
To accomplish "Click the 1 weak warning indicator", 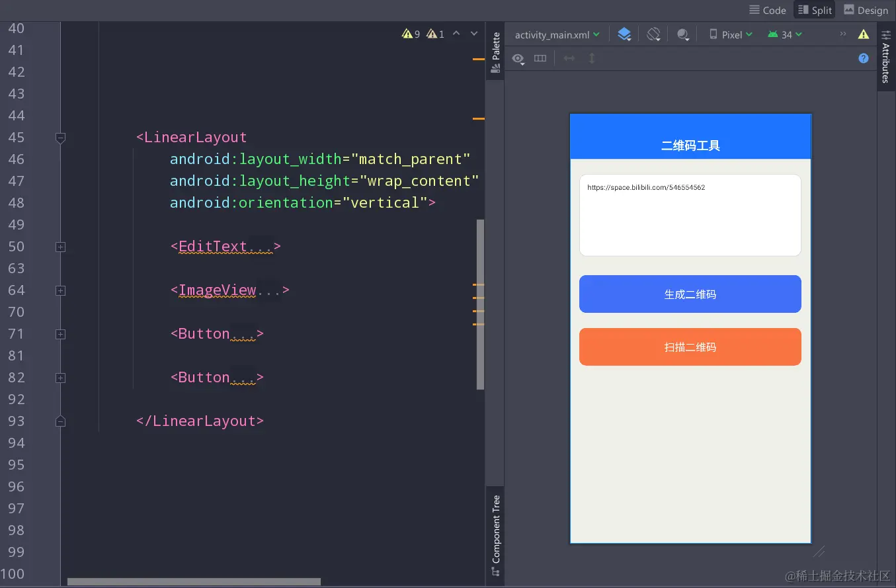I will [x=435, y=34].
